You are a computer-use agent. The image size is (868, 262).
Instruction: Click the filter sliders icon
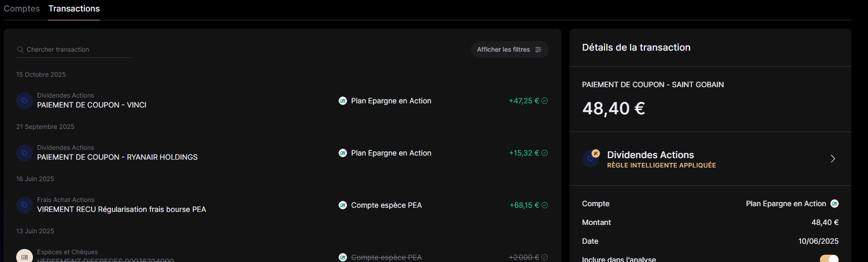coord(538,50)
